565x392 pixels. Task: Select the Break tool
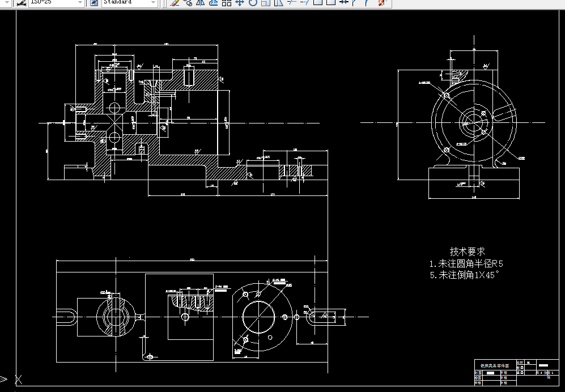[330, 2]
